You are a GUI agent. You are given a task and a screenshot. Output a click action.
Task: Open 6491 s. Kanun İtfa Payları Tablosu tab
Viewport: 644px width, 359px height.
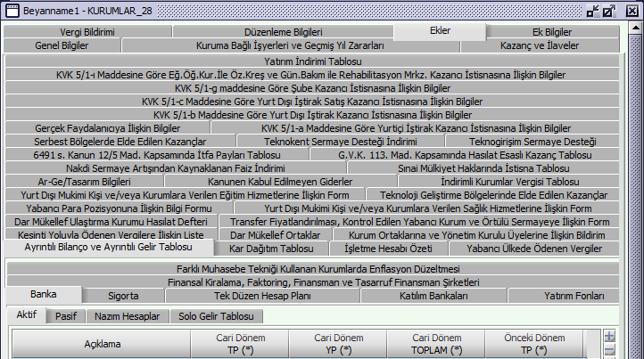[157, 155]
